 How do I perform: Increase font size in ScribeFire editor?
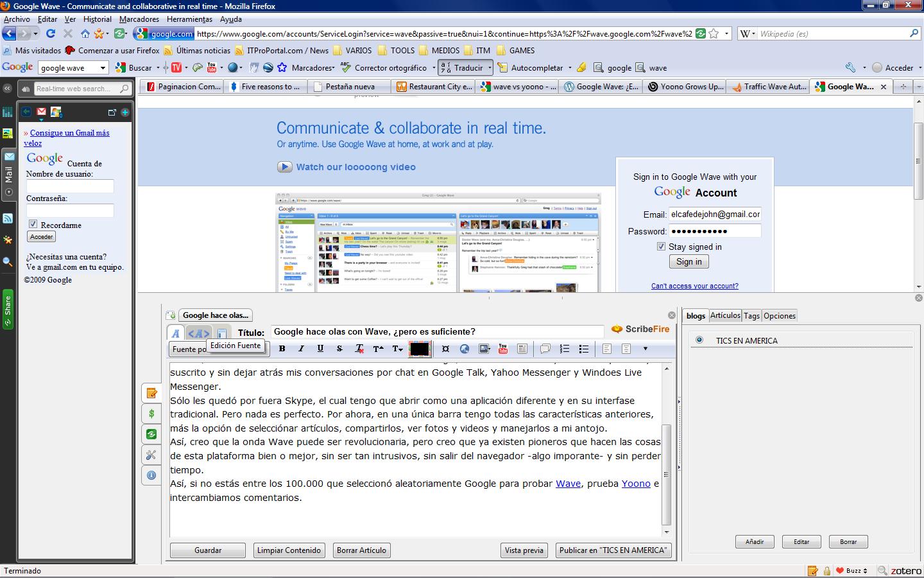378,349
